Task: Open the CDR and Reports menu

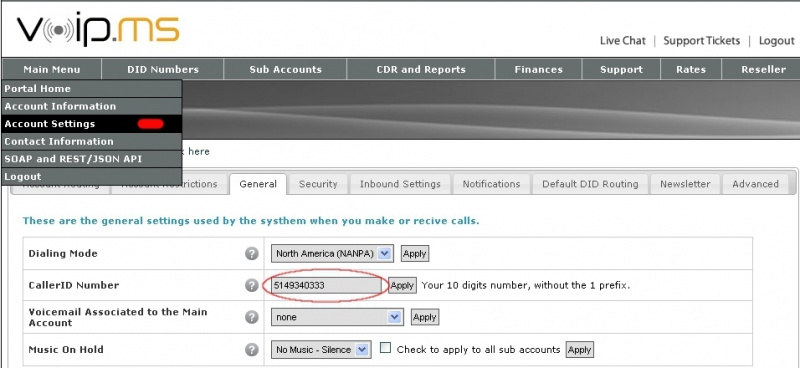Action: pyautogui.click(x=421, y=69)
